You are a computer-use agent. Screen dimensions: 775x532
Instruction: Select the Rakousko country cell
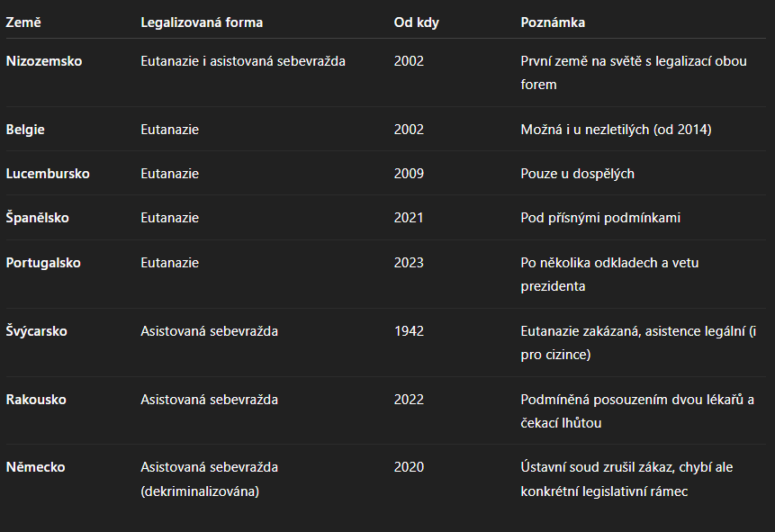pos(36,400)
